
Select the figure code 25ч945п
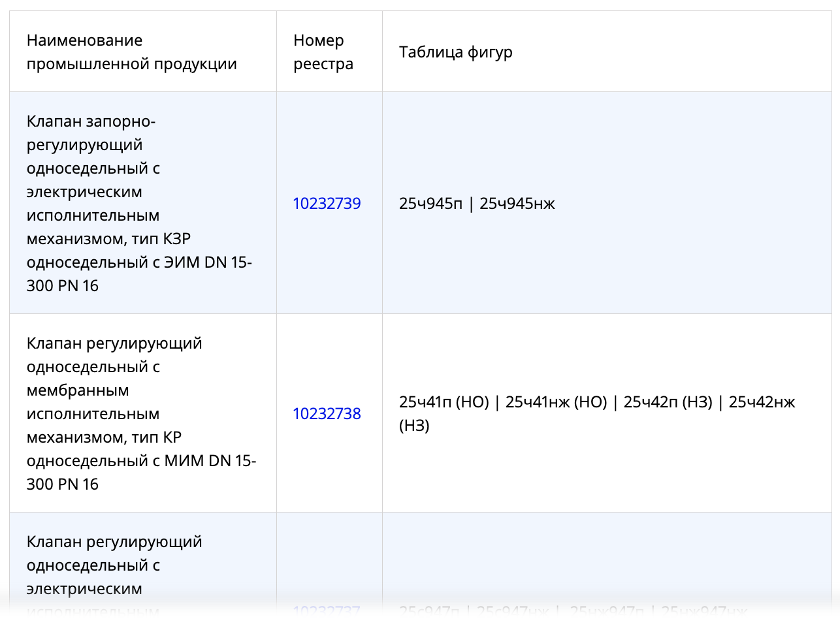pos(430,203)
